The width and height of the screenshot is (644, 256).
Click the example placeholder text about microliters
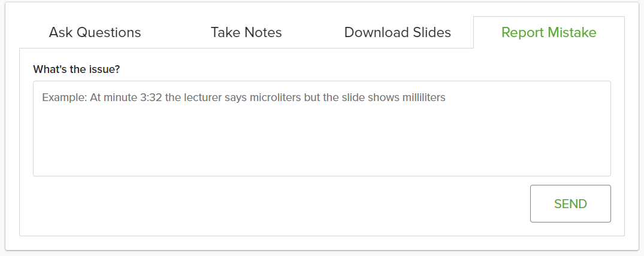(x=244, y=98)
